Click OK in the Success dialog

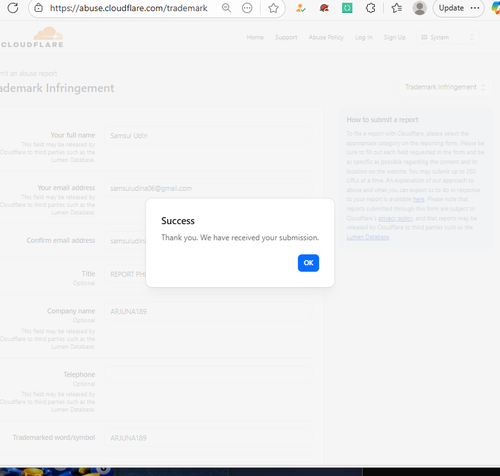point(308,263)
